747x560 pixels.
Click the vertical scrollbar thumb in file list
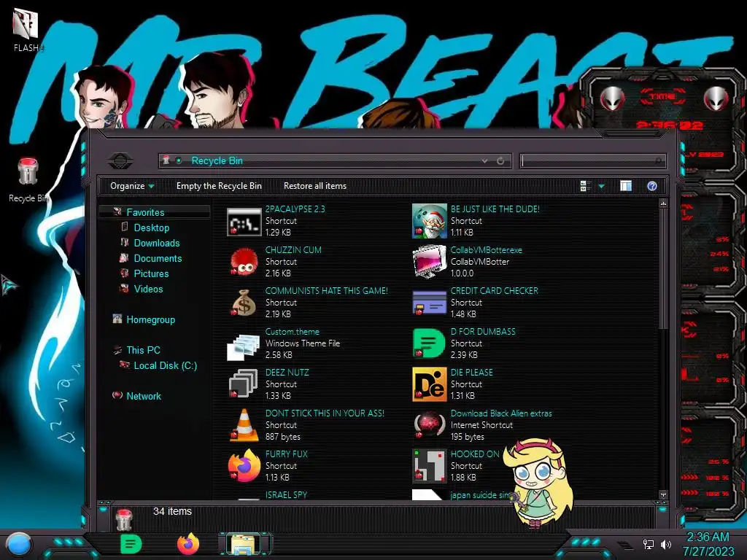pos(662,268)
